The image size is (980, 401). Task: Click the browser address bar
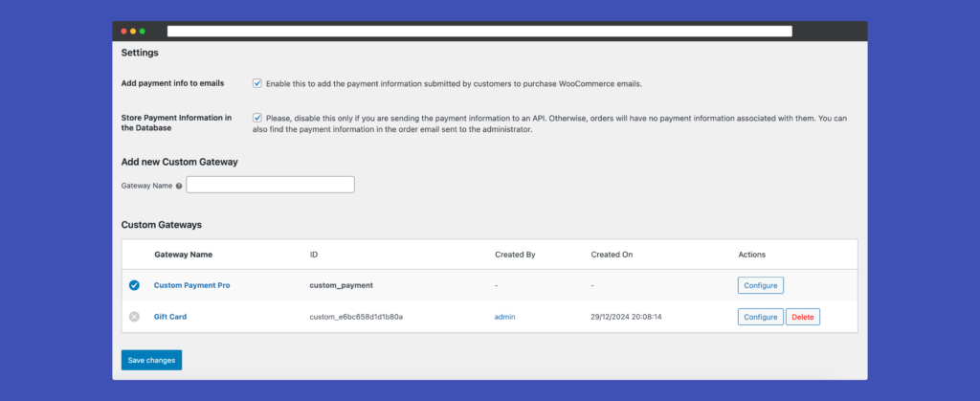pos(479,32)
